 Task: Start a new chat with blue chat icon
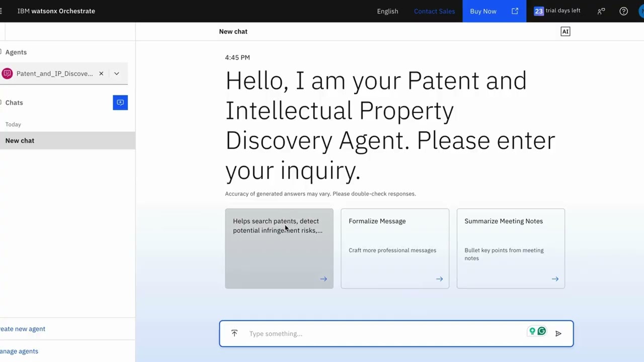[x=120, y=103]
